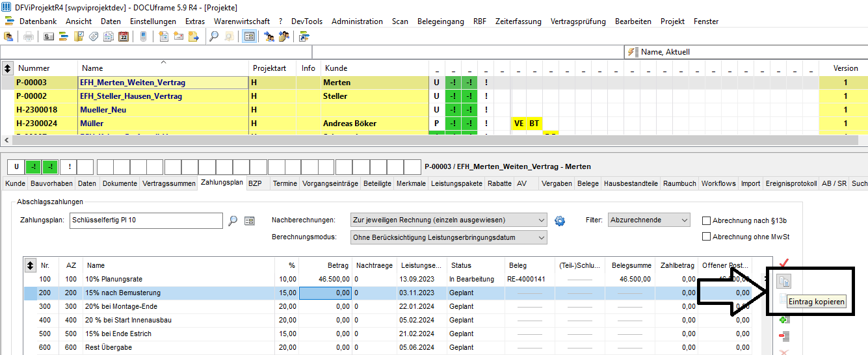The image size is (868, 355).
Task: Enable Abrechnung ohne MwSt checkbox
Action: point(706,237)
